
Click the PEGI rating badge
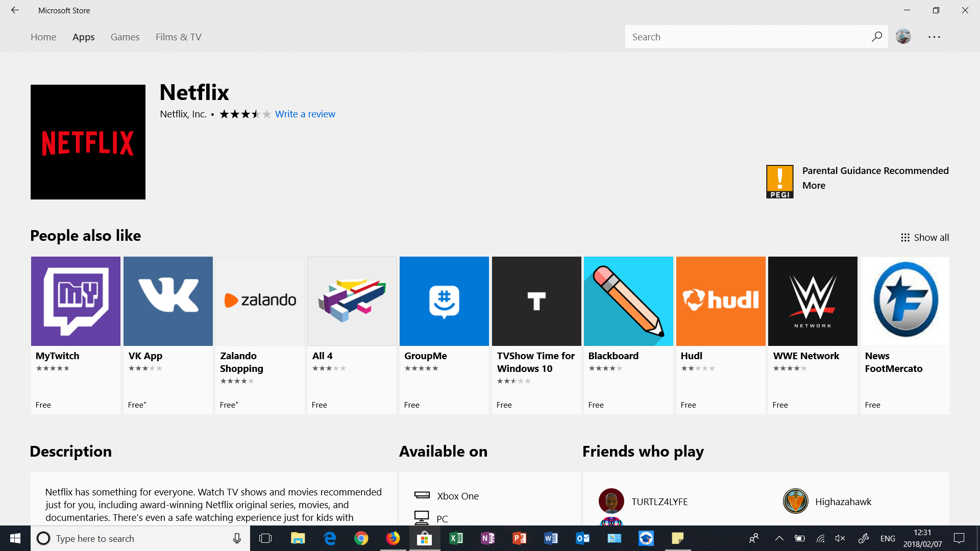point(779,181)
